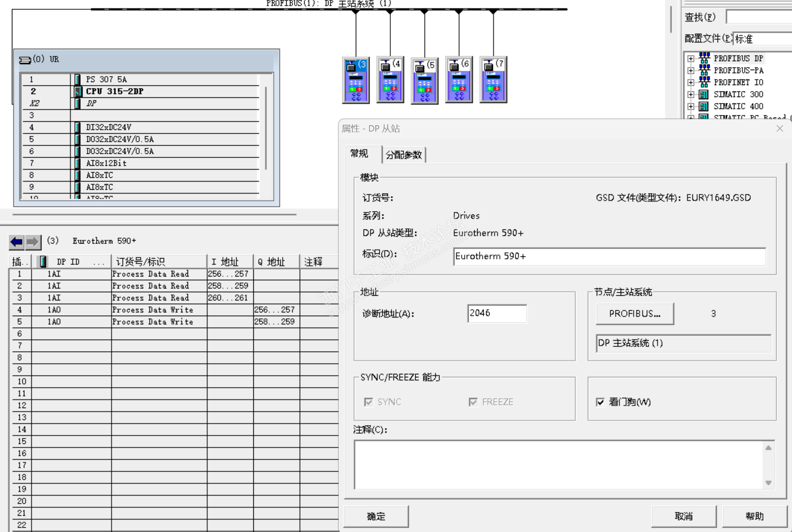This screenshot has width=792, height=532.
Task: Click the PROFIBUS DP catalog icon
Action: [x=704, y=58]
